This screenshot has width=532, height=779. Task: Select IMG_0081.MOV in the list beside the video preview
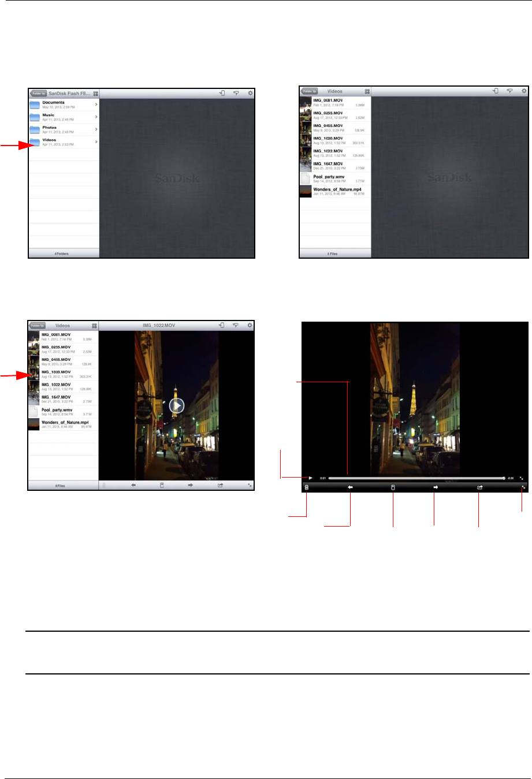[64, 337]
